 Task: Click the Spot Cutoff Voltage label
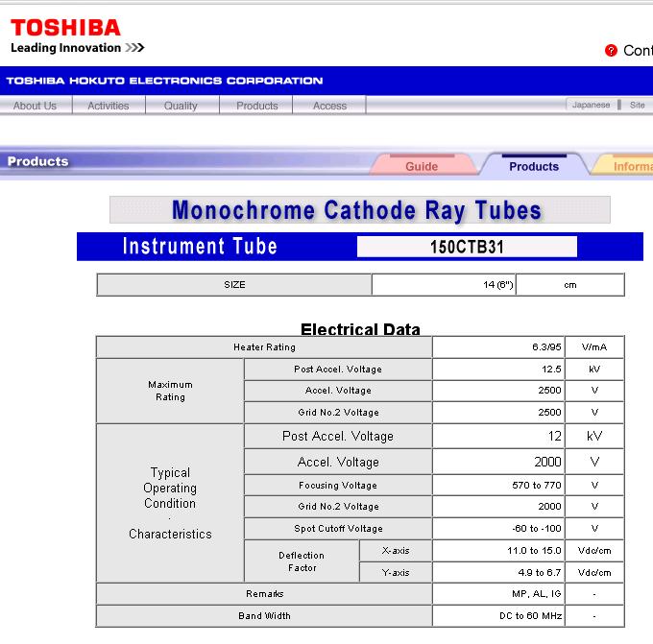[x=338, y=528]
